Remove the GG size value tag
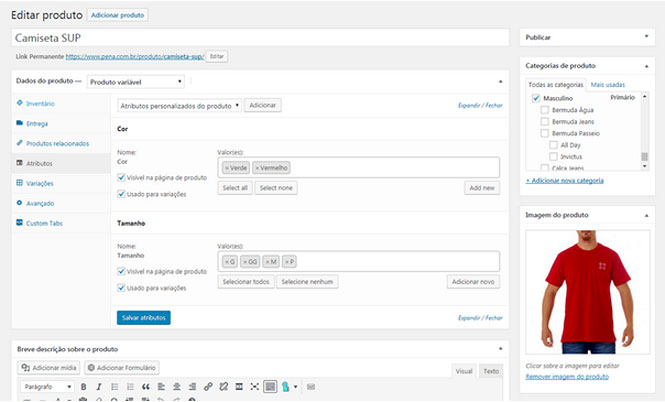 pos(243,261)
